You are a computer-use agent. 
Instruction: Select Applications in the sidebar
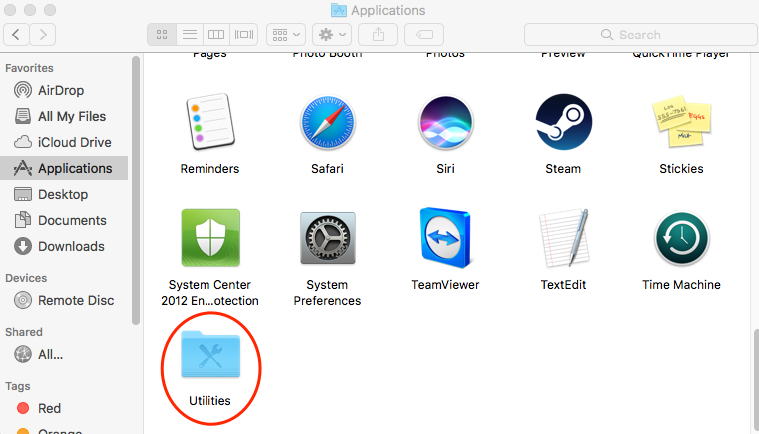(64, 168)
